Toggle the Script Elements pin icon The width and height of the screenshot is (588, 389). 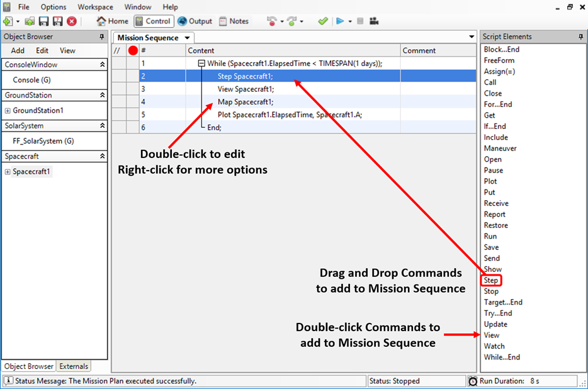(x=581, y=37)
